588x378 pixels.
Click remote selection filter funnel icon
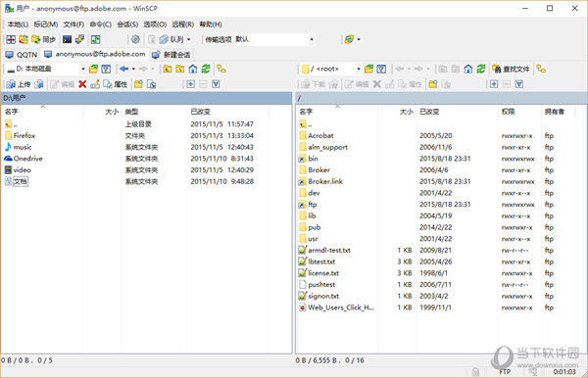click(519, 84)
